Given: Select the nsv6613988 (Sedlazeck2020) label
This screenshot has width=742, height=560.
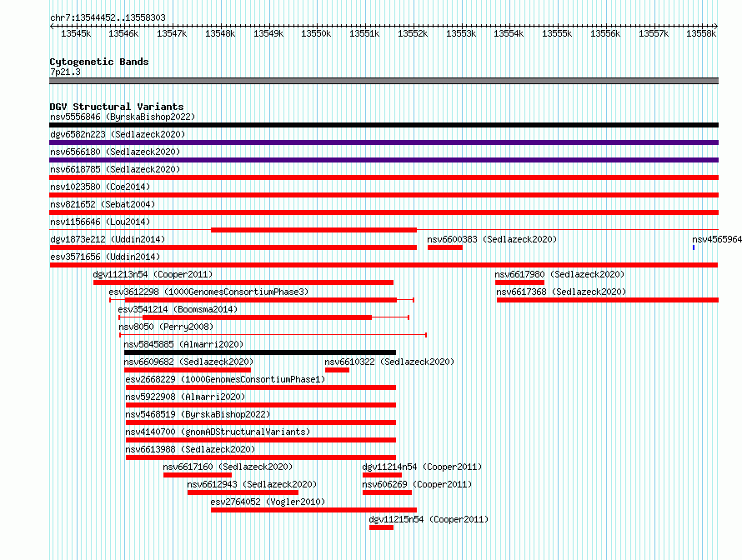Looking at the screenshot, I should pyautogui.click(x=190, y=449).
